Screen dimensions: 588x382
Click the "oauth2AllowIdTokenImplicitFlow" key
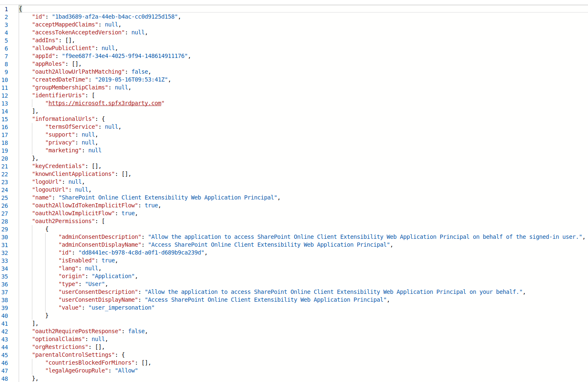(85, 205)
